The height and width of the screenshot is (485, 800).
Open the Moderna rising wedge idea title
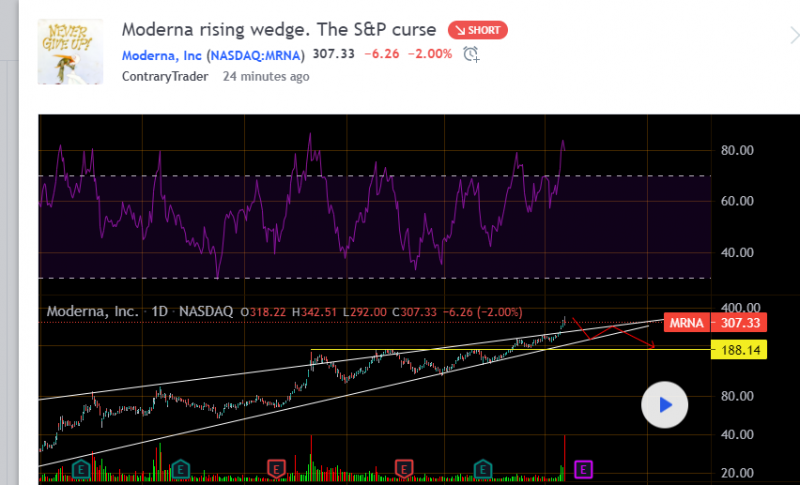pos(279,30)
